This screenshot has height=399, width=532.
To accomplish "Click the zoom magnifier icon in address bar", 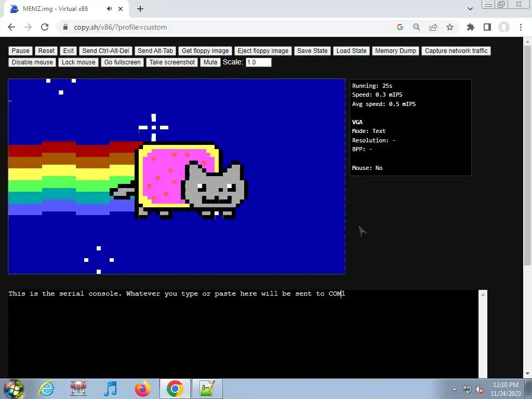I will pos(417,27).
